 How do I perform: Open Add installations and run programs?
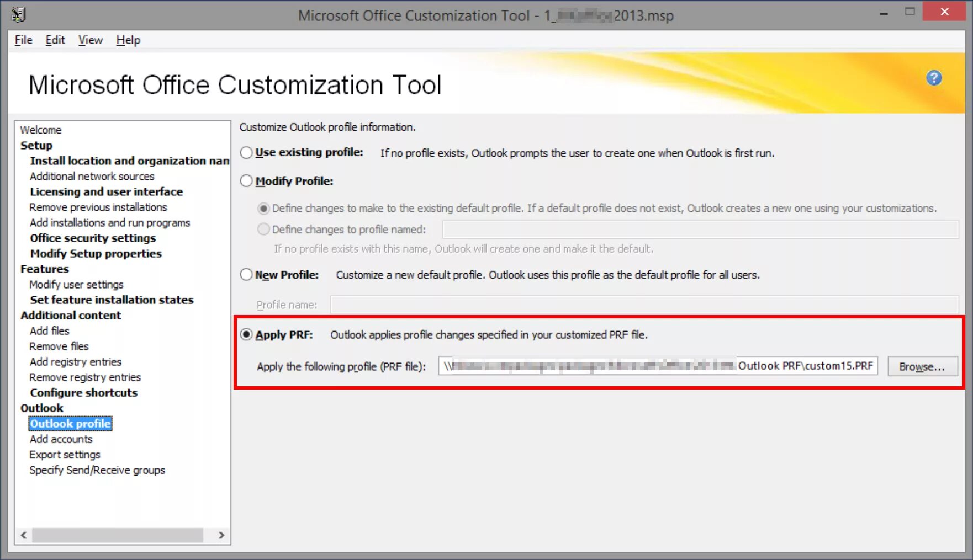110,223
